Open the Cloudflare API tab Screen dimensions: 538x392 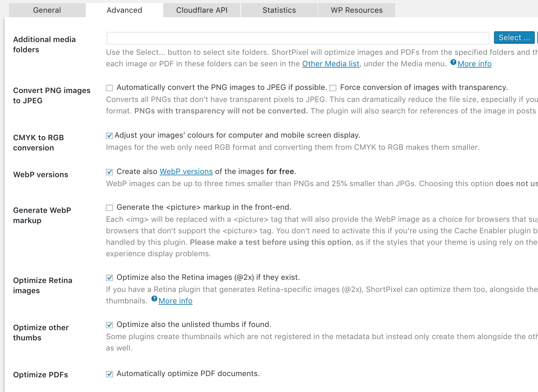point(202,10)
